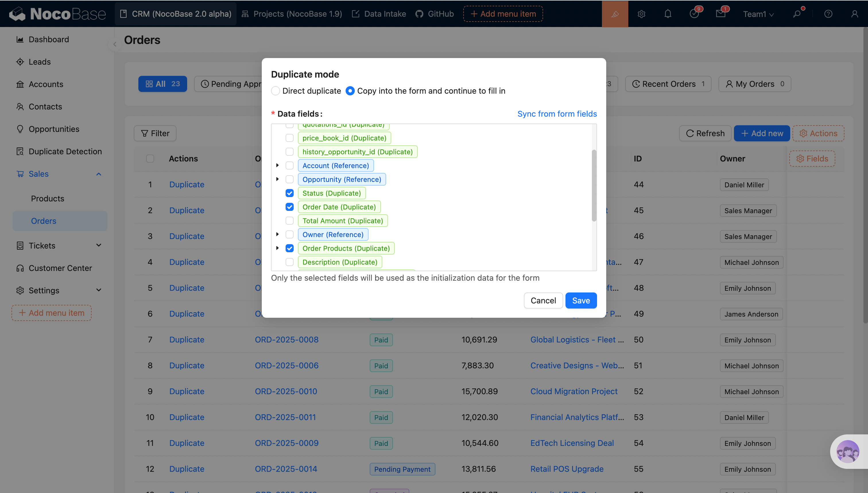
Task: Click the notification bell icon
Action: pyautogui.click(x=668, y=14)
